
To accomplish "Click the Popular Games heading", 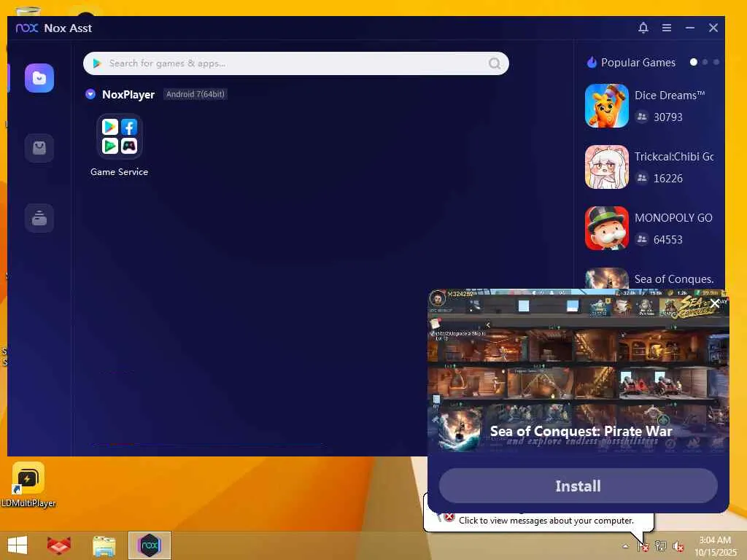I will (x=638, y=63).
